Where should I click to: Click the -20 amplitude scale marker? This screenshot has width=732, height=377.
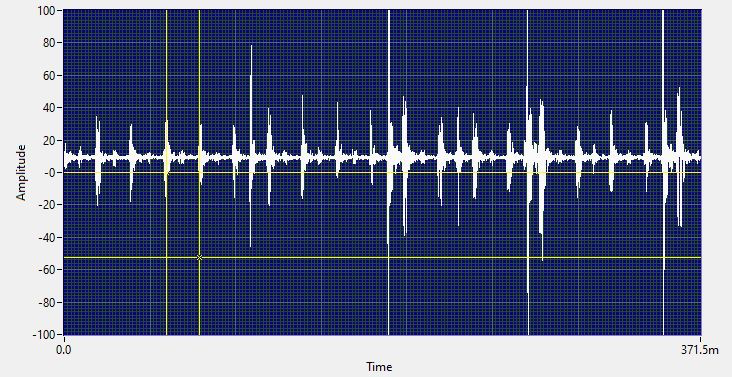coord(48,205)
